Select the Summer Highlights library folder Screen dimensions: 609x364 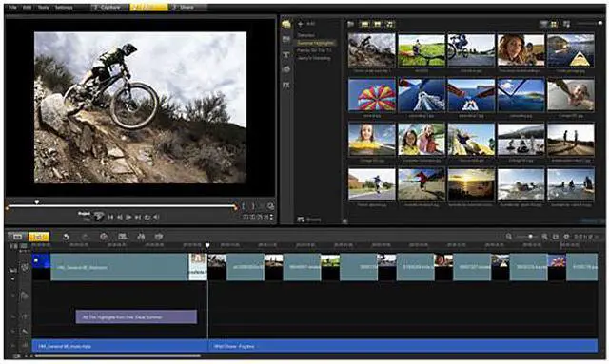click(x=315, y=43)
